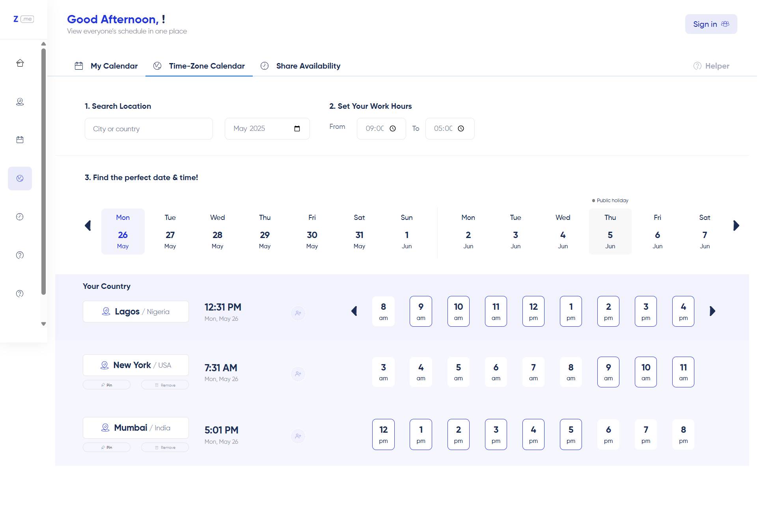Select the 10 am New York slot
Image resolution: width=759 pixels, height=532 pixels.
pos(645,372)
